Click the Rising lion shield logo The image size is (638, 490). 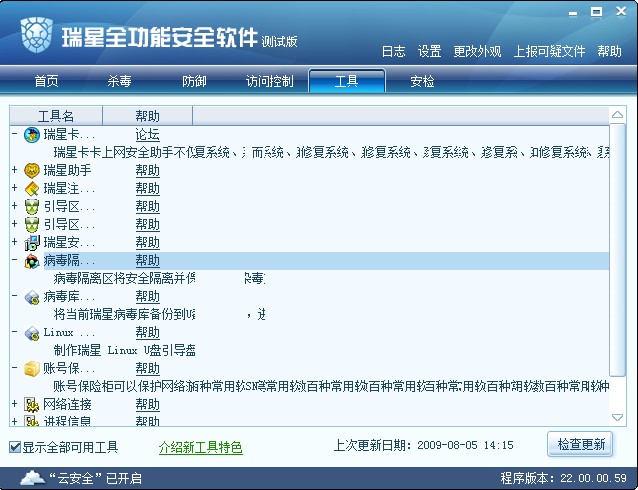pos(37,35)
